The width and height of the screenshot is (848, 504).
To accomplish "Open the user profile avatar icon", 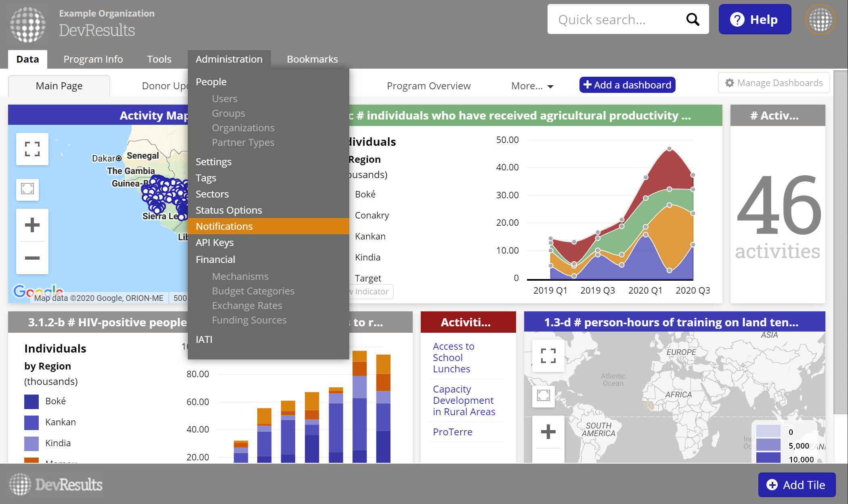I will [820, 19].
